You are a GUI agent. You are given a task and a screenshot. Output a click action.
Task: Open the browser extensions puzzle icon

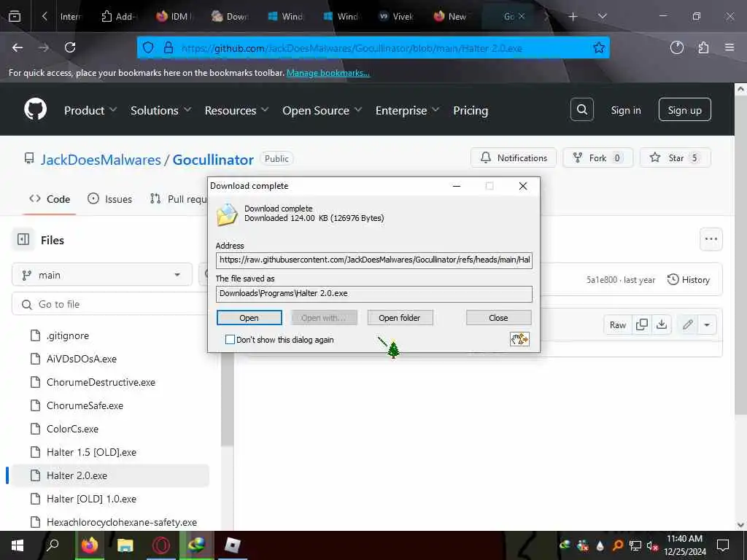tap(703, 47)
